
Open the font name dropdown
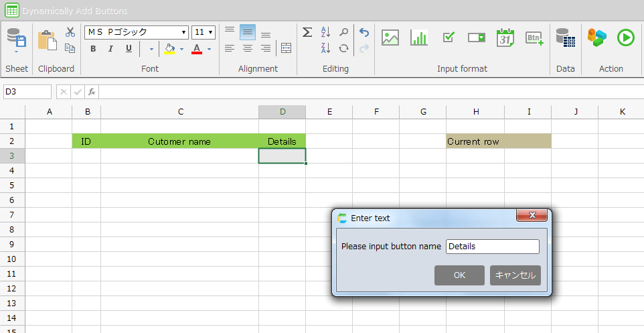[184, 32]
